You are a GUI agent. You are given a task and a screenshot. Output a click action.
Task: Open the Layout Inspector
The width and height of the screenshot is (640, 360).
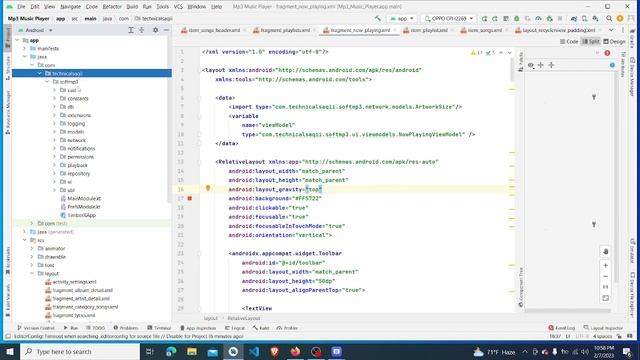click(603, 328)
